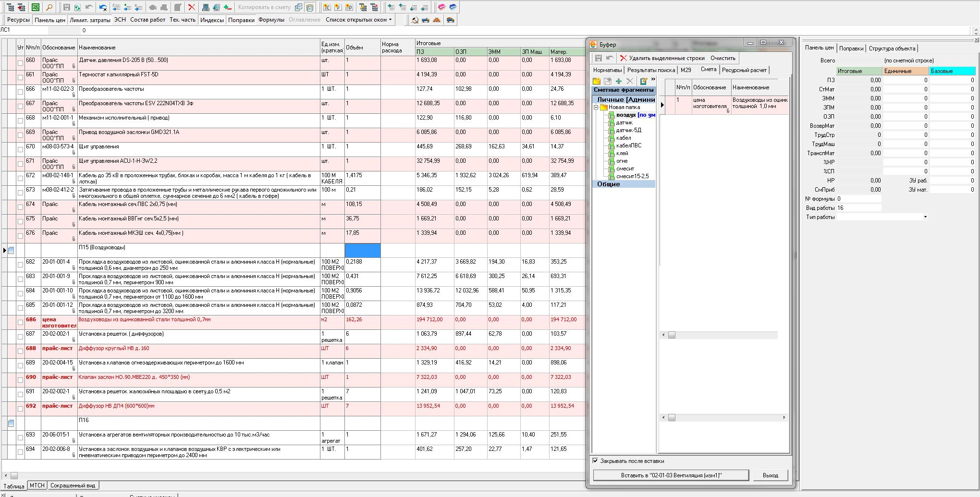980x497 pixels.
Task: Click main table horizontal scrollbar thumb
Action: pyautogui.click(x=14, y=475)
